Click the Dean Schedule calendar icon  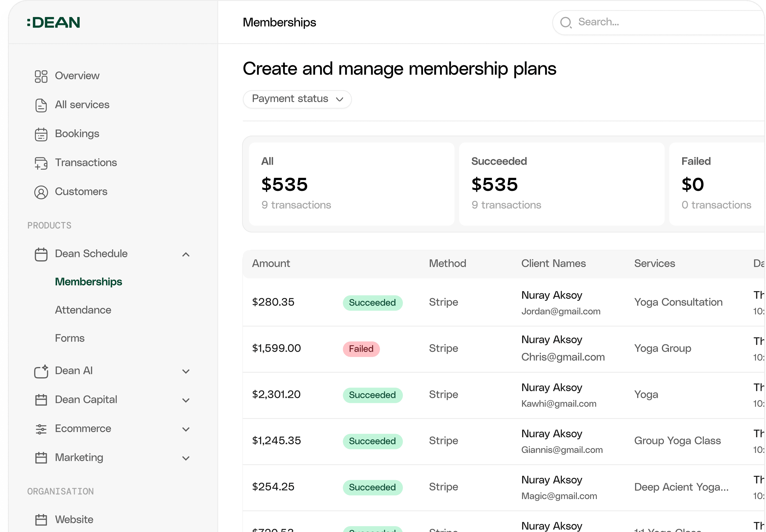click(41, 254)
